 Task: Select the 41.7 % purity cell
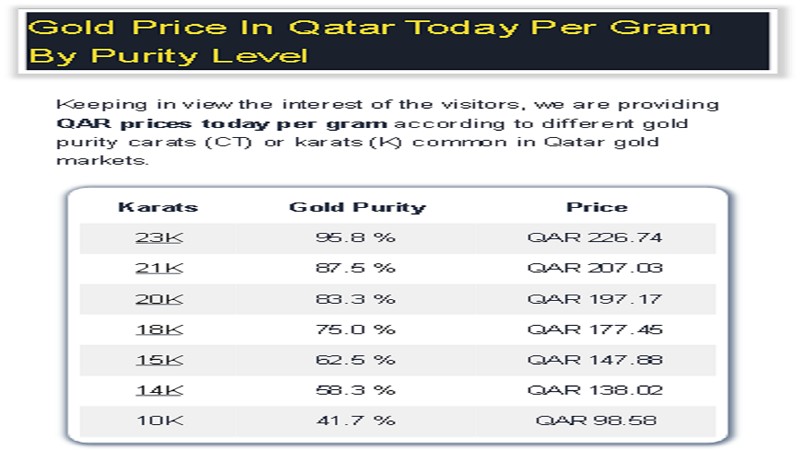(357, 420)
